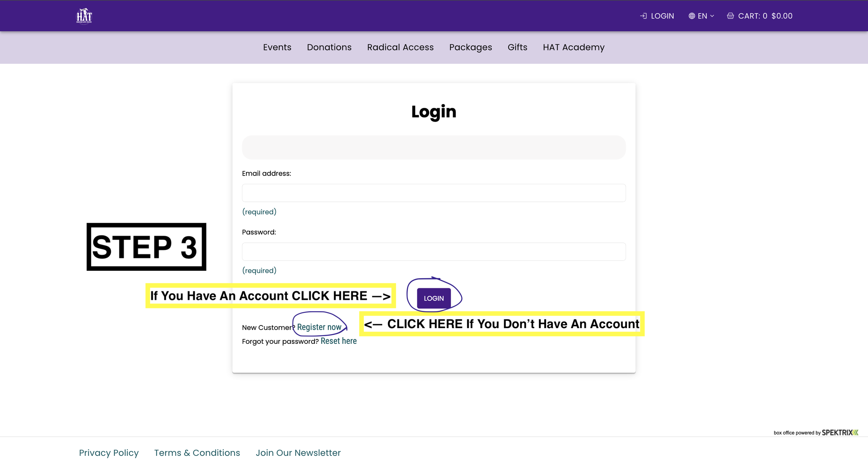Open the Events menu item
868x469 pixels.
click(277, 47)
